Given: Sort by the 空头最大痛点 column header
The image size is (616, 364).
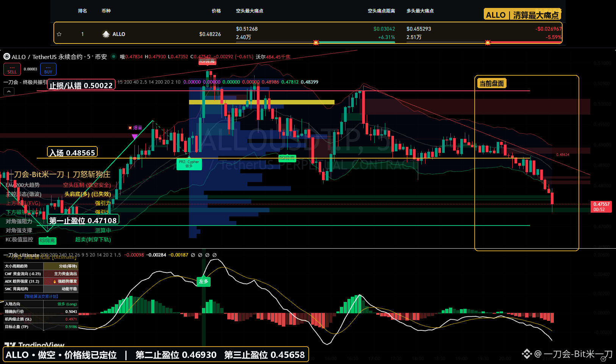Looking at the screenshot, I should [250, 11].
